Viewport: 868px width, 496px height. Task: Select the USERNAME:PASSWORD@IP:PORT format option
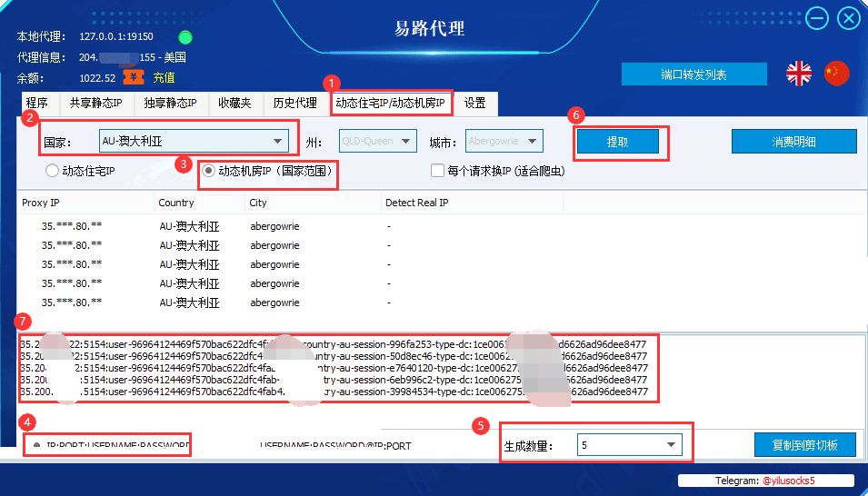coord(335,446)
